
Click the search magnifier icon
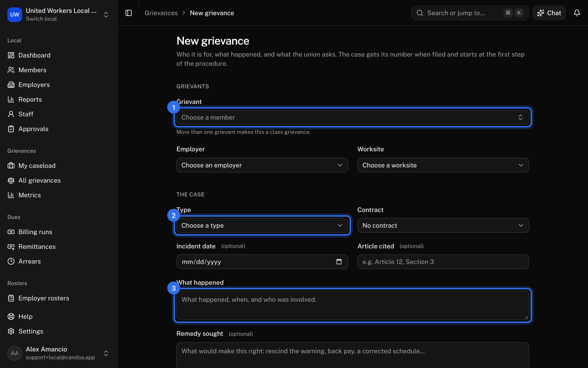pyautogui.click(x=420, y=13)
